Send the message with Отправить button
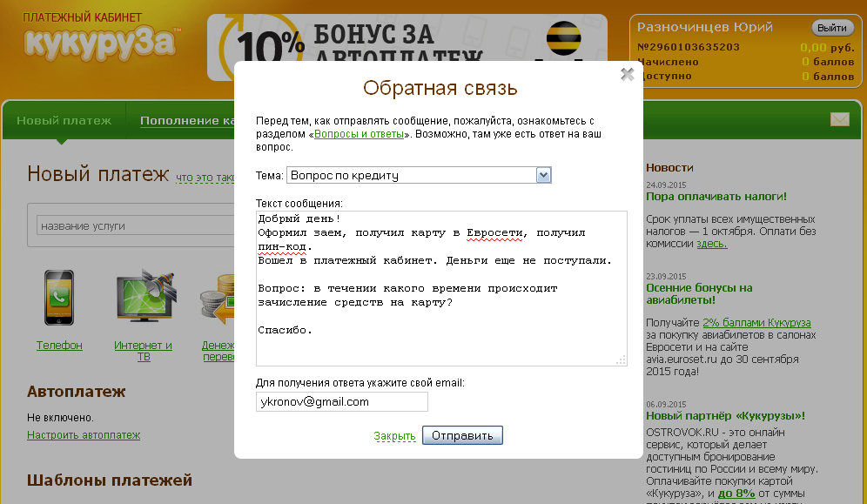The height and width of the screenshot is (504, 867). (x=462, y=435)
